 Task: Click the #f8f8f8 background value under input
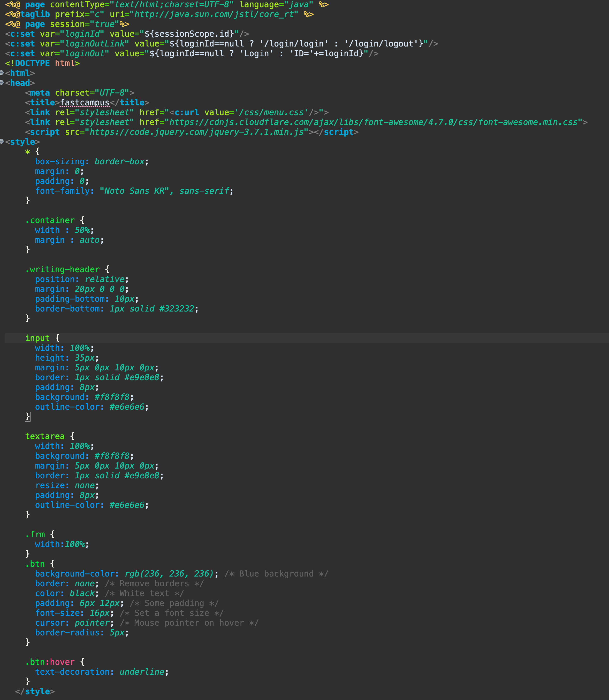[112, 397]
